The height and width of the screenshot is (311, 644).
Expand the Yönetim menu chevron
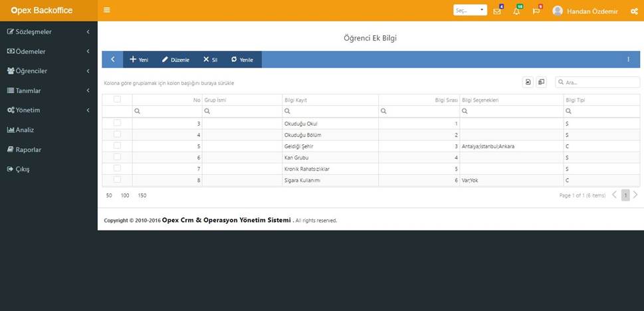tap(88, 110)
